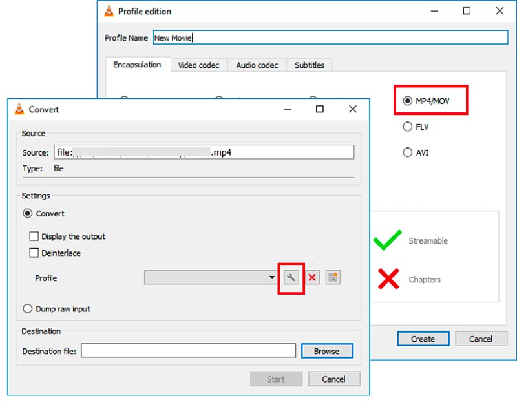
Task: Click the wrench edit profile icon
Action: click(291, 278)
